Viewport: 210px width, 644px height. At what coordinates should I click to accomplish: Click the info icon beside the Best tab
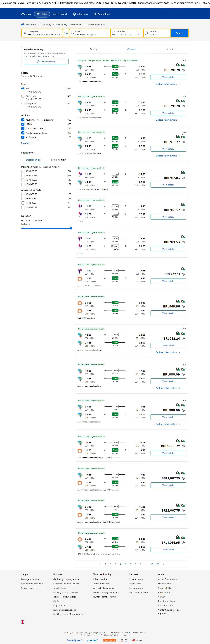point(97,49)
